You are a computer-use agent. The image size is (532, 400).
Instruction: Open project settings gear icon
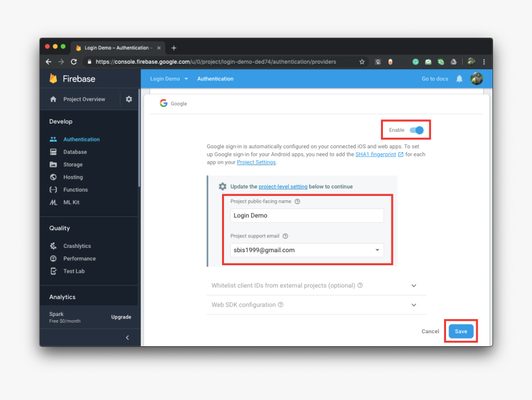tap(129, 99)
